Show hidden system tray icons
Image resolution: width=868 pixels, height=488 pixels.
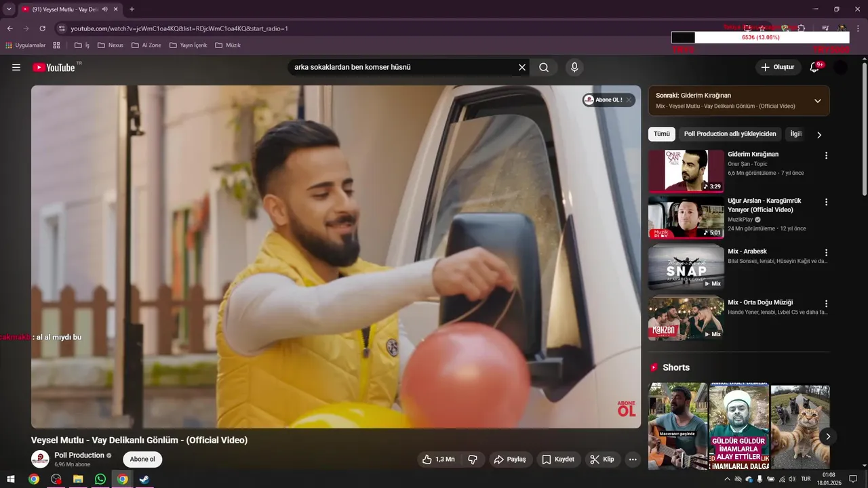click(727, 479)
